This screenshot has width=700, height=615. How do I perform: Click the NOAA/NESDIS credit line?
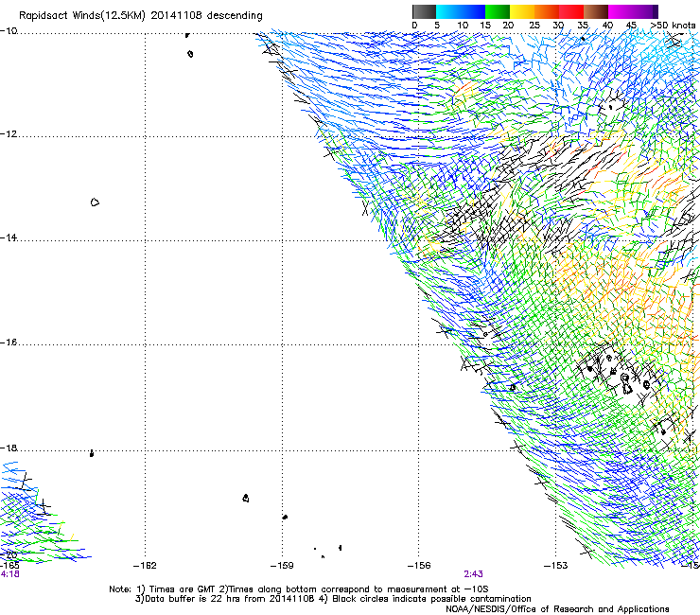[557, 609]
